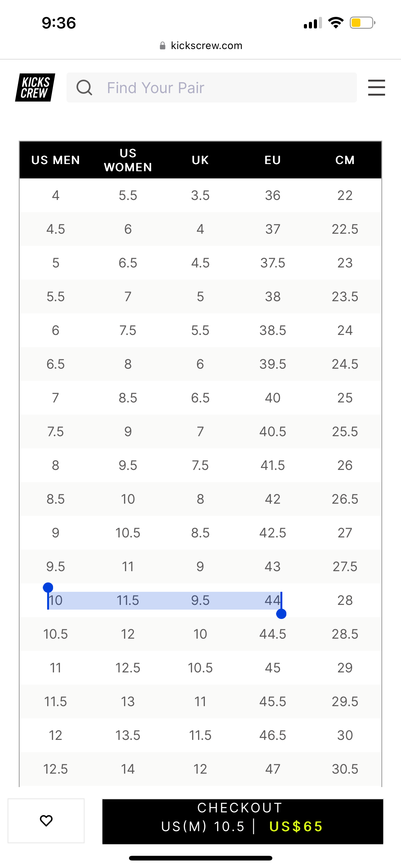Tap the starting text selection handle
Viewport: 401px width, 868px height.
48,588
